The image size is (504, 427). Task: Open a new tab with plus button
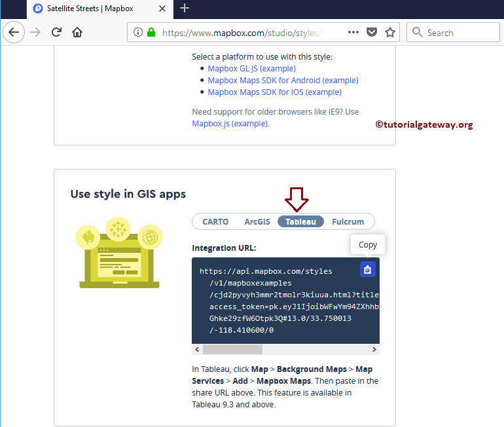coord(185,8)
